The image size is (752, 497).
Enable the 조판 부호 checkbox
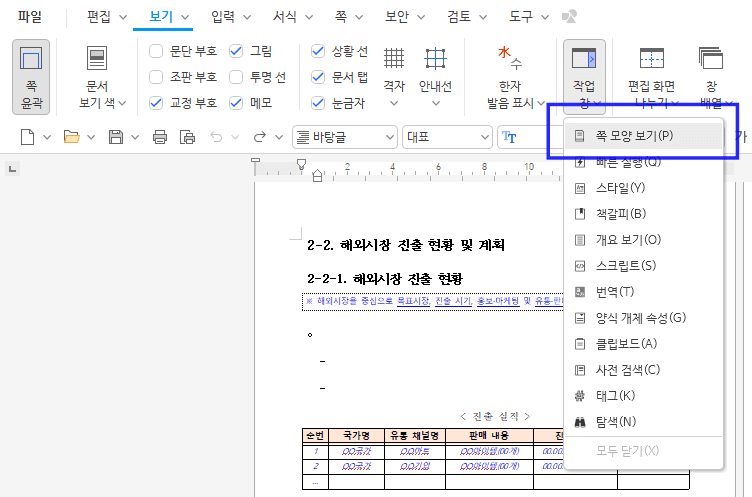pos(156,77)
